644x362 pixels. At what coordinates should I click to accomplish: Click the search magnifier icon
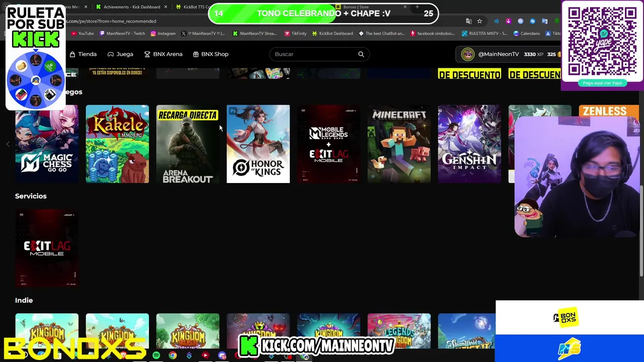(361, 54)
